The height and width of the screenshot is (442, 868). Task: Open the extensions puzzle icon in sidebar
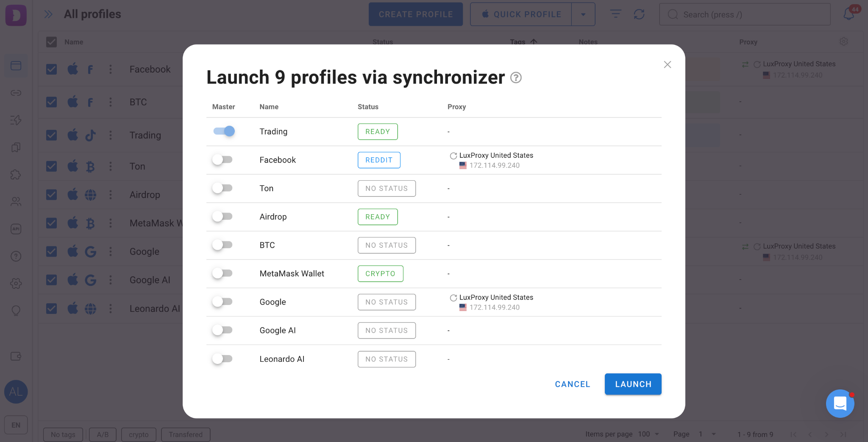(16, 174)
